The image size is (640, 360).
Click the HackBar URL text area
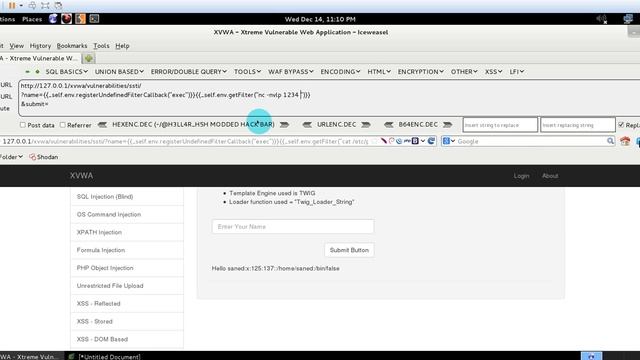329,98
